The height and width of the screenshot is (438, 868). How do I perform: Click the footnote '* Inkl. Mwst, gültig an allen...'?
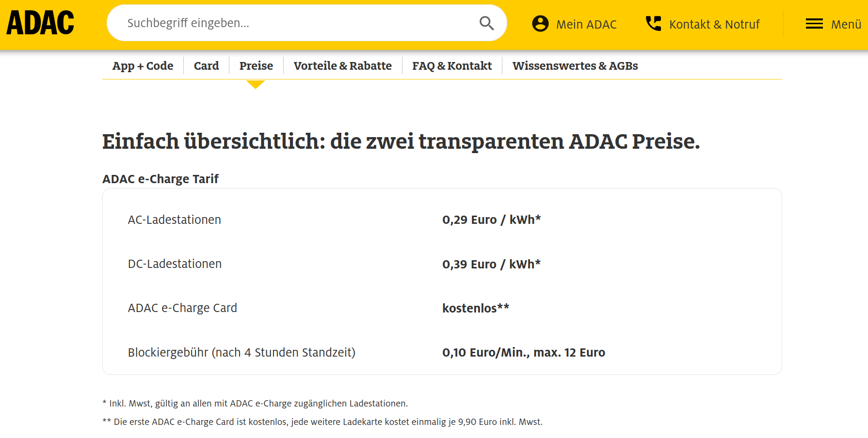[255, 404]
